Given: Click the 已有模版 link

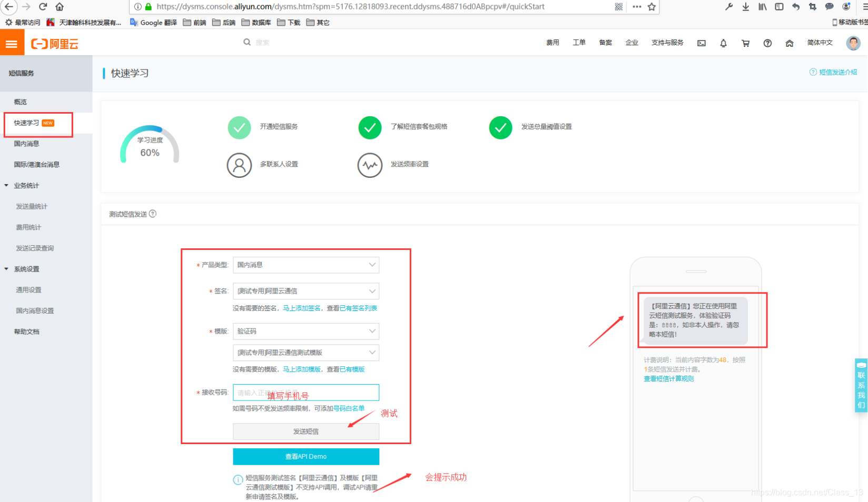Looking at the screenshot, I should [352, 369].
